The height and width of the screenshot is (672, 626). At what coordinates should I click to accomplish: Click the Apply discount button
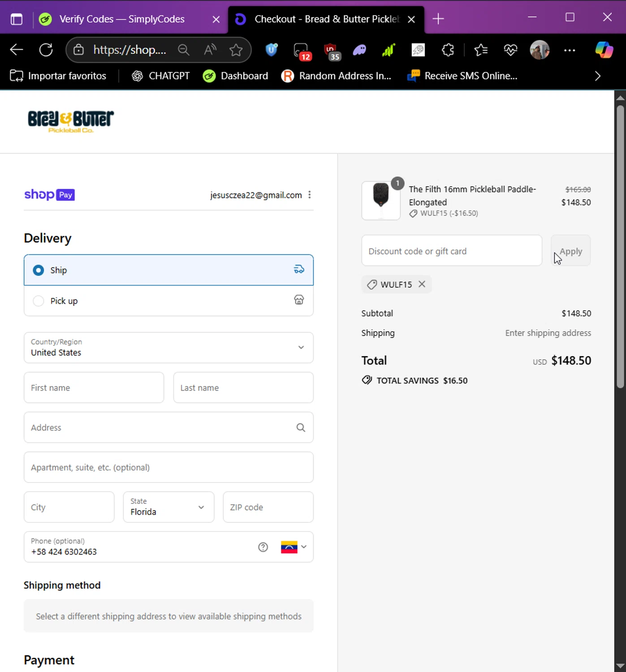570,251
